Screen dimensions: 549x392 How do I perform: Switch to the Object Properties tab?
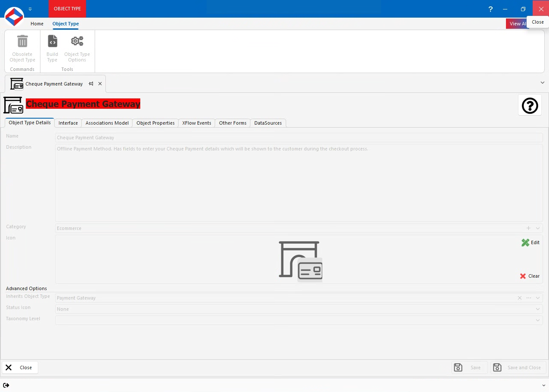155,123
